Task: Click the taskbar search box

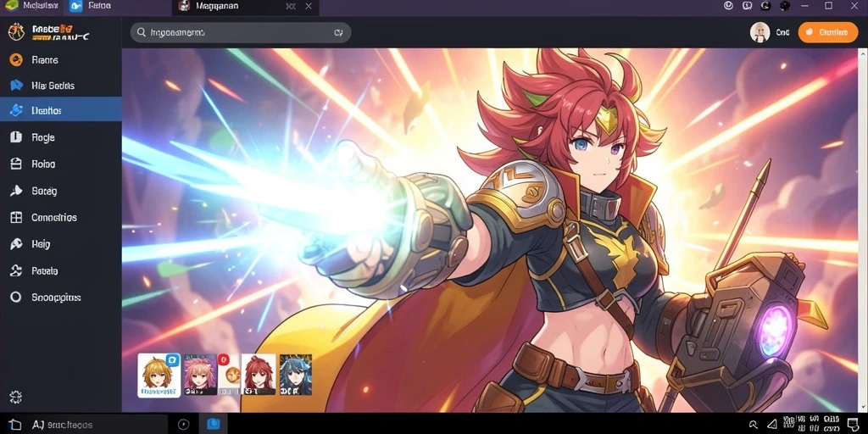Action: (97, 425)
